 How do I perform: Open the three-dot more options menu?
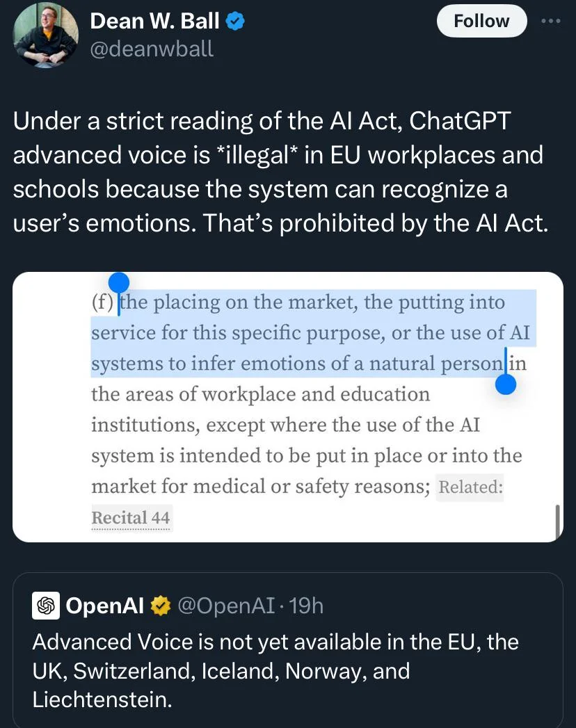(x=551, y=21)
